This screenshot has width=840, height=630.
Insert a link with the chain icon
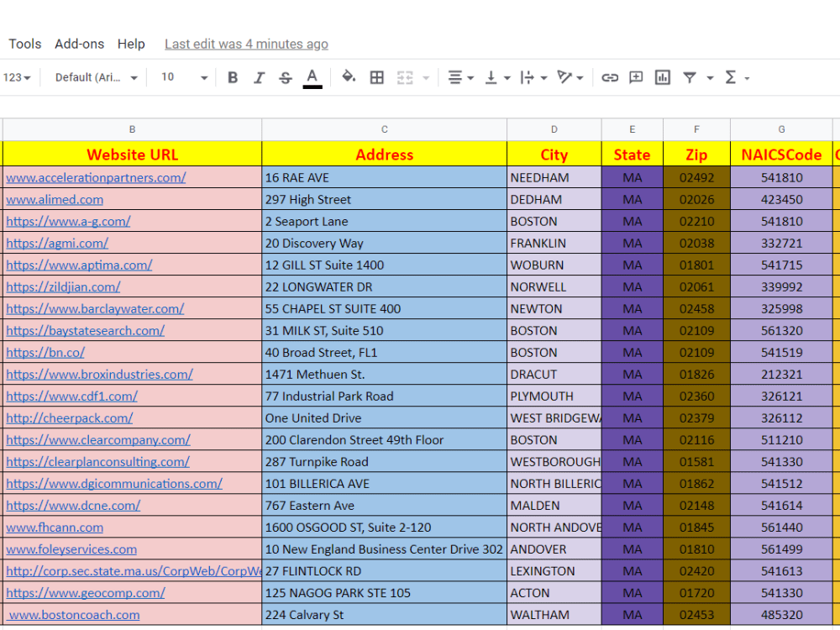pyautogui.click(x=610, y=77)
